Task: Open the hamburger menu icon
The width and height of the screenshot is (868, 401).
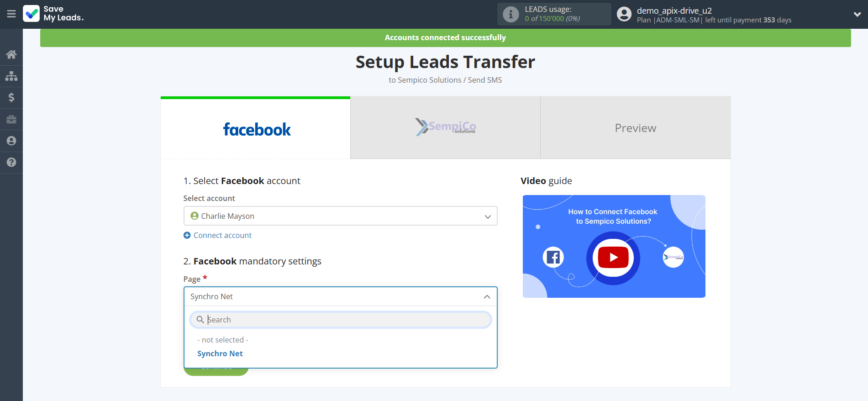Action: point(11,14)
